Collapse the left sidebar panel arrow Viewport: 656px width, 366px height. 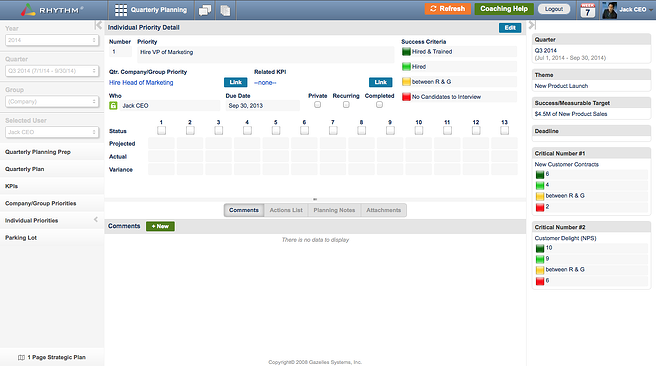[98, 26]
